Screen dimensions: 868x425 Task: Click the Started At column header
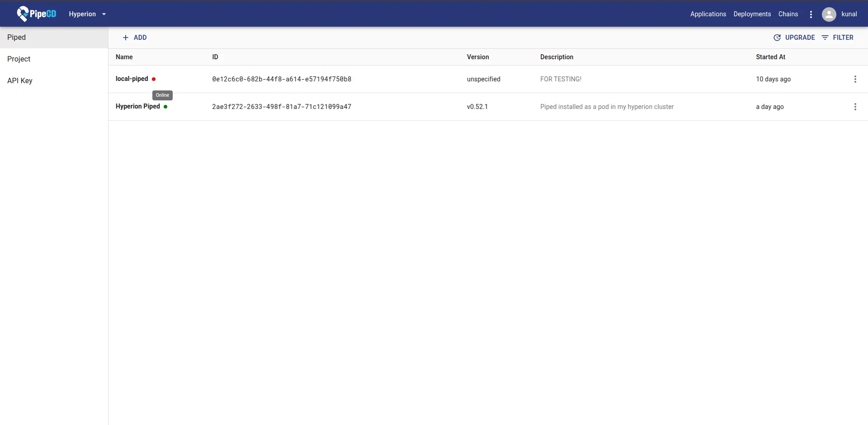tap(770, 57)
